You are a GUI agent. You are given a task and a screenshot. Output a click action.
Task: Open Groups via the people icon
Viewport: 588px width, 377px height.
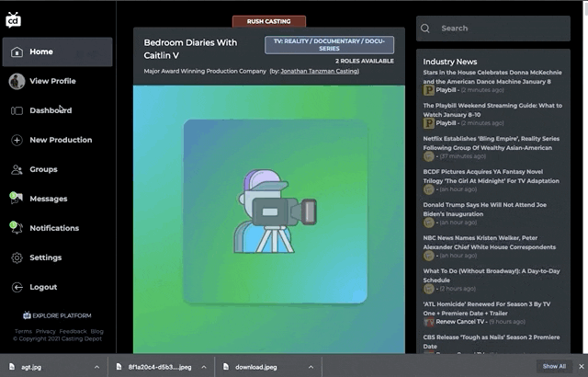[x=17, y=170]
